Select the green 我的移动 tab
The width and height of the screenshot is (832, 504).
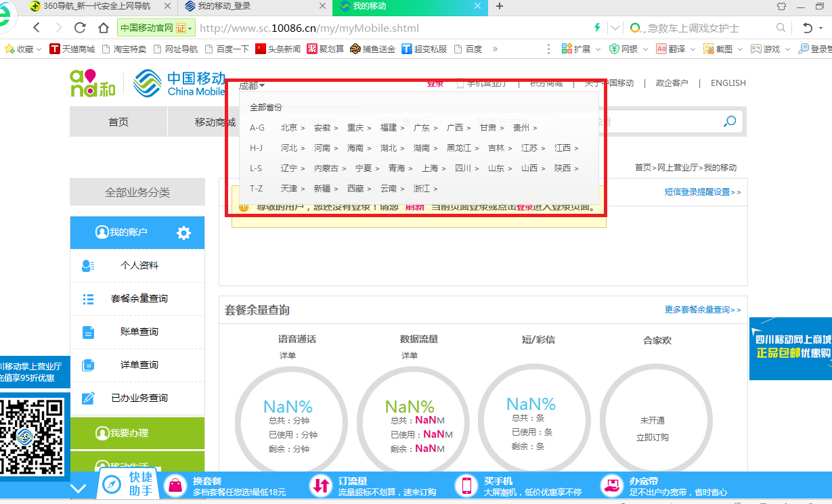[x=410, y=6]
